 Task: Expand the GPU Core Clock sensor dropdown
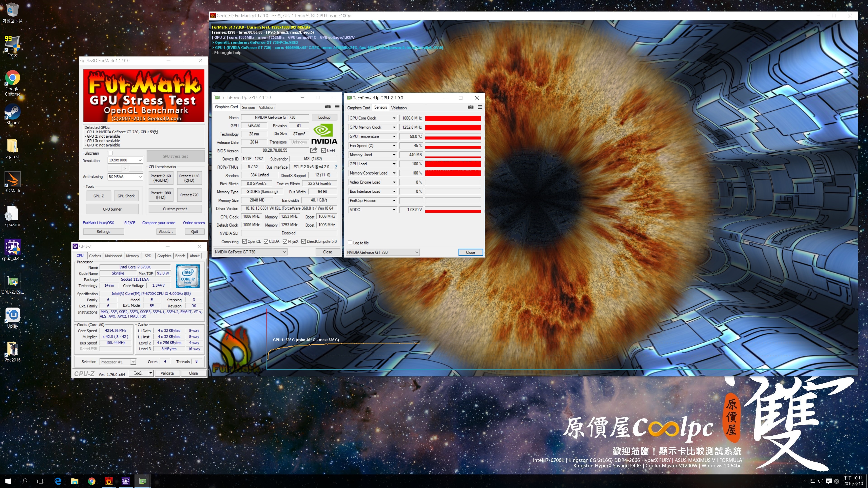click(x=394, y=118)
